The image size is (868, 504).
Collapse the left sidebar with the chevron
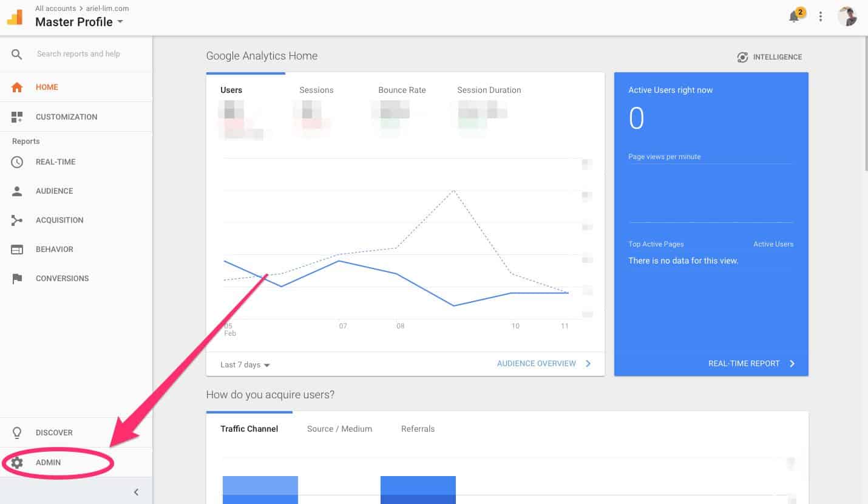pos(136,492)
